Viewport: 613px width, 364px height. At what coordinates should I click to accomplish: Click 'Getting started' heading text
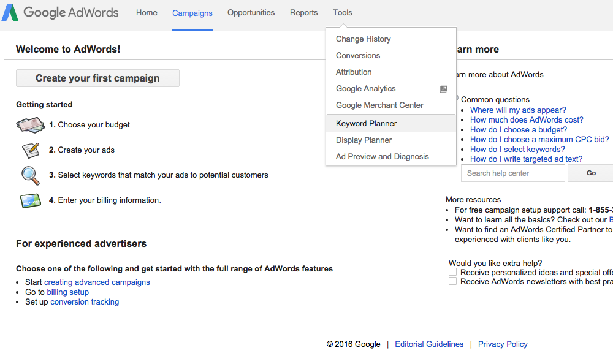44,104
